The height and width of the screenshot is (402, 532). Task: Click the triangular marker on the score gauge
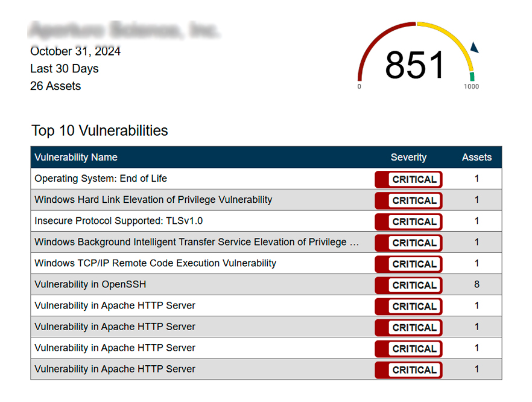pos(474,48)
